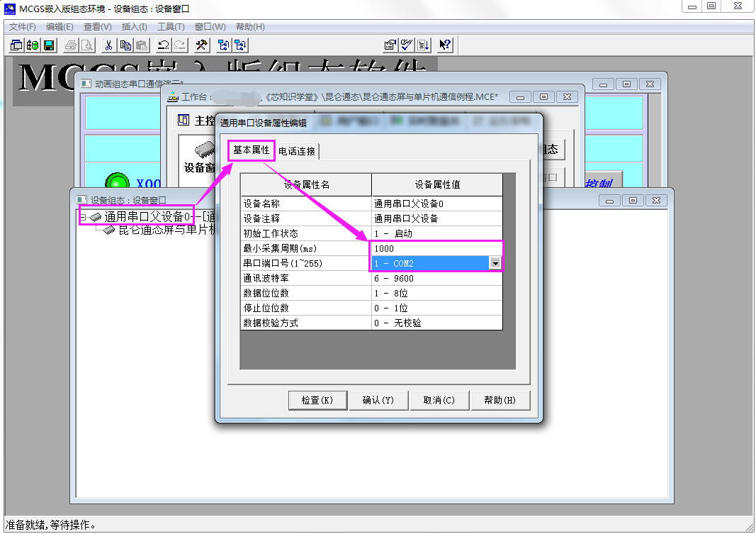Open the 工具(T) menu
The width and height of the screenshot is (756, 534).
tap(171, 26)
